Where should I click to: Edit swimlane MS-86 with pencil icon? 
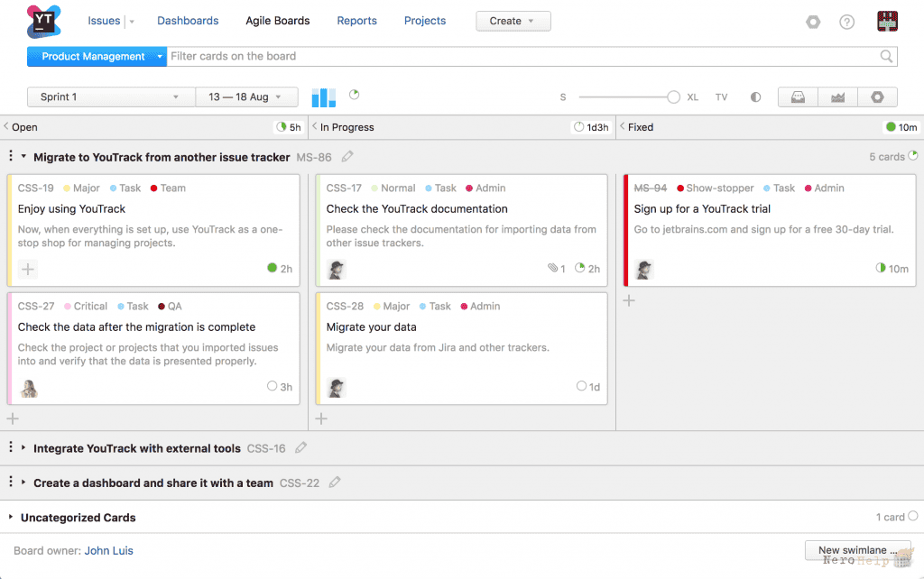(x=347, y=156)
